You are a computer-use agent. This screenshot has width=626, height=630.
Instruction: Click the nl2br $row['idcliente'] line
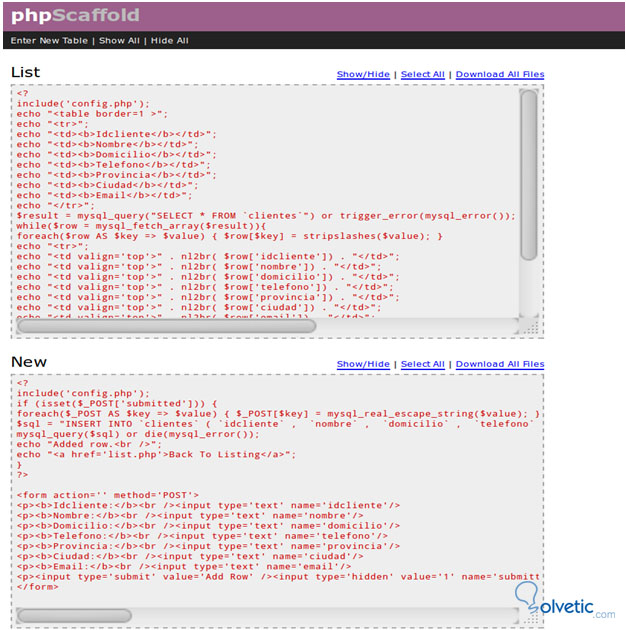208,256
